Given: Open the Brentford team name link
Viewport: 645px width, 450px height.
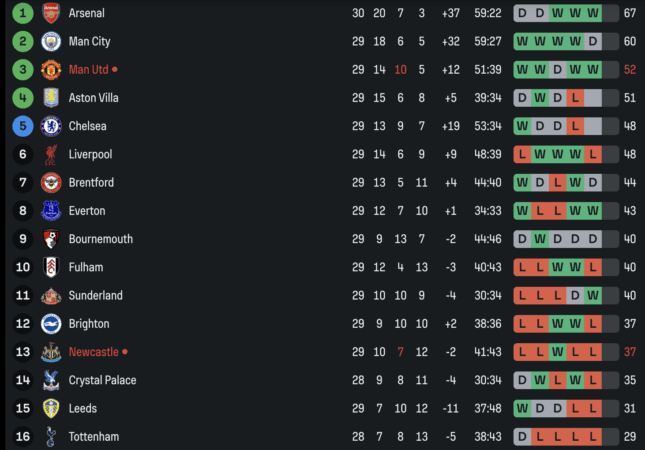Looking at the screenshot, I should tap(91, 183).
